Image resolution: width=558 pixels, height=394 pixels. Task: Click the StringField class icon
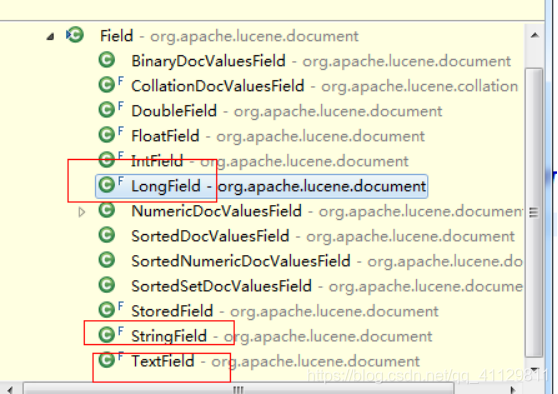pos(107,335)
